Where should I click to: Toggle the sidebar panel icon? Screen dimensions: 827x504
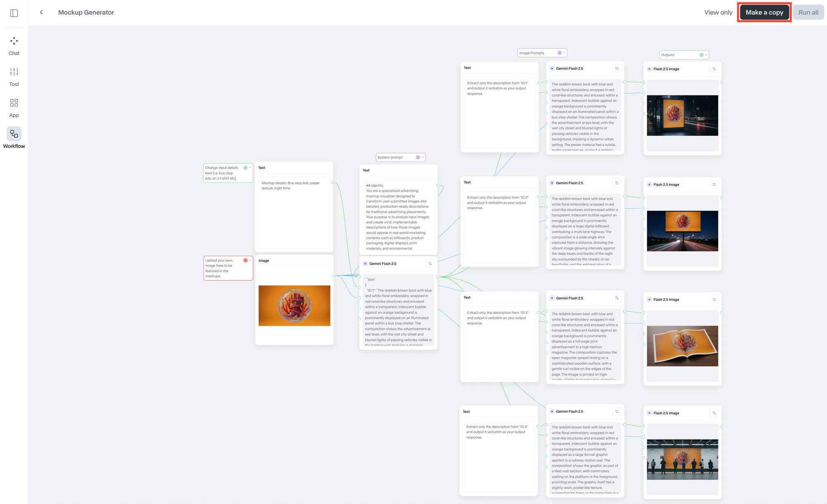coord(14,13)
